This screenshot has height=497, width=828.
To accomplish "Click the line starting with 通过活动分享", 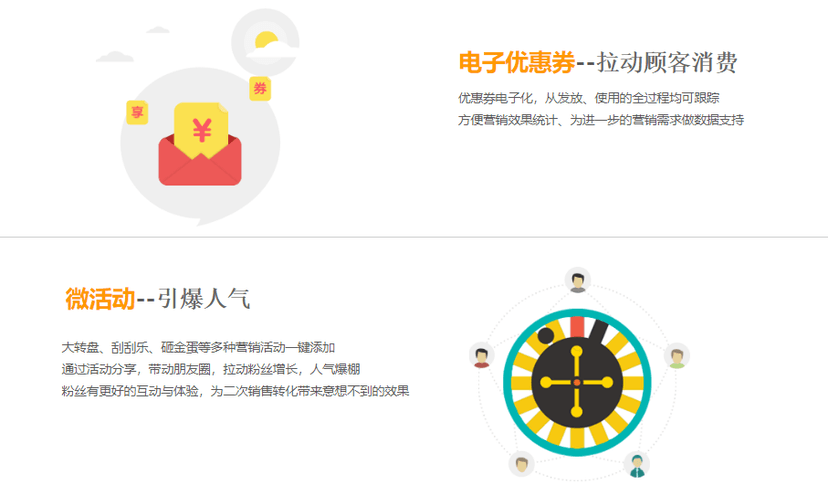I will [x=211, y=369].
